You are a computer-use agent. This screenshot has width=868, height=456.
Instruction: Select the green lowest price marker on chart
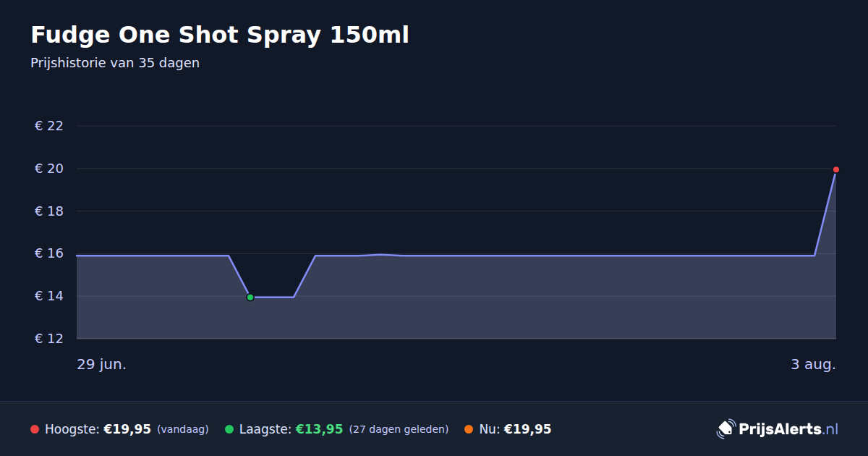pos(250,297)
